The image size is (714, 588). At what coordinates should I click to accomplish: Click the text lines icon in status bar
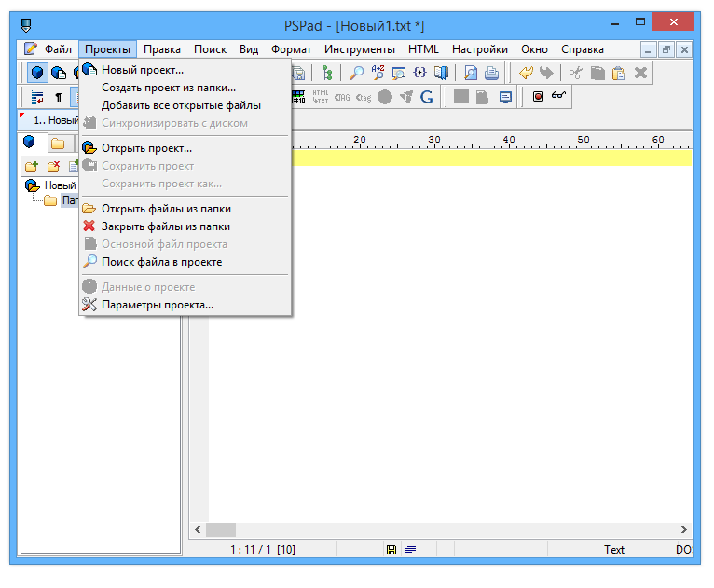click(x=410, y=550)
